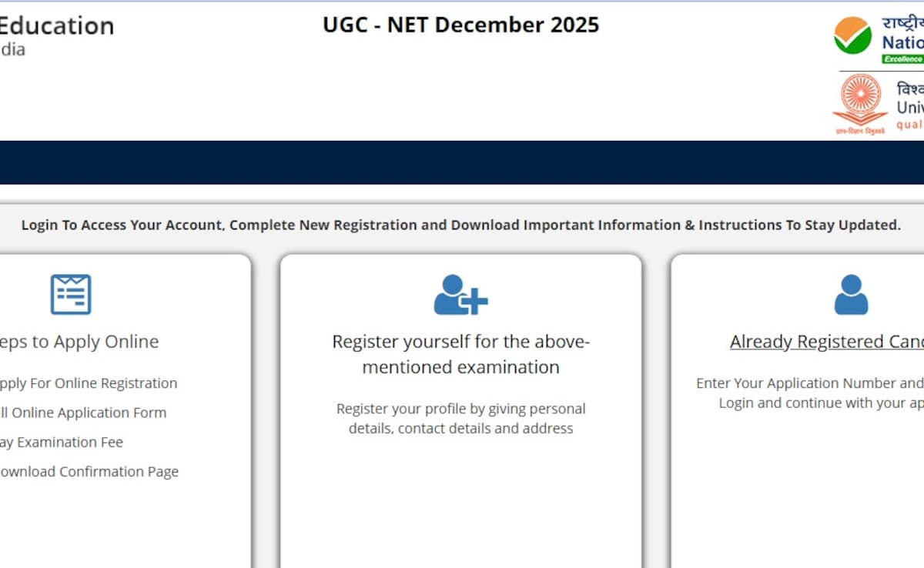Select the middle registration card

click(460, 408)
